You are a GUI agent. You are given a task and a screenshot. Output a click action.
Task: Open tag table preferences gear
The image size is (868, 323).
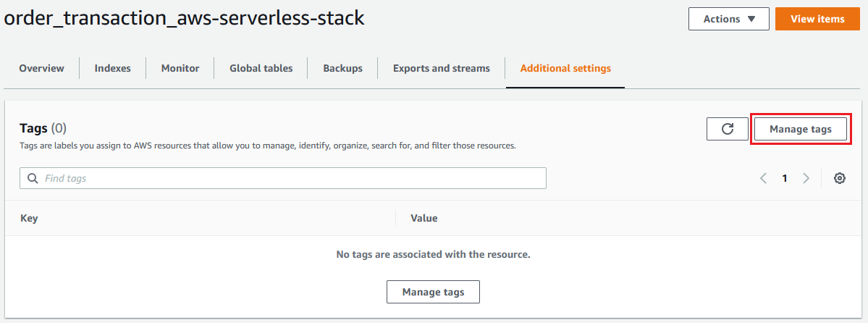click(x=840, y=178)
